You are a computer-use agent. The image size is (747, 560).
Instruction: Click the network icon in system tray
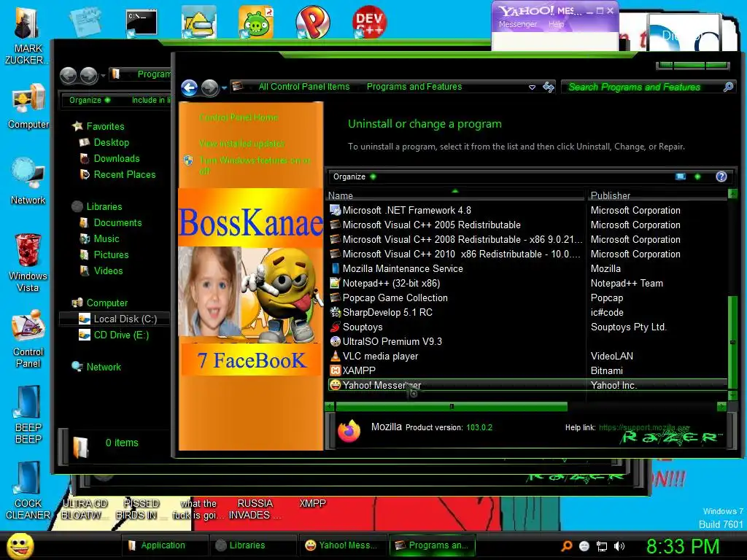(602, 546)
